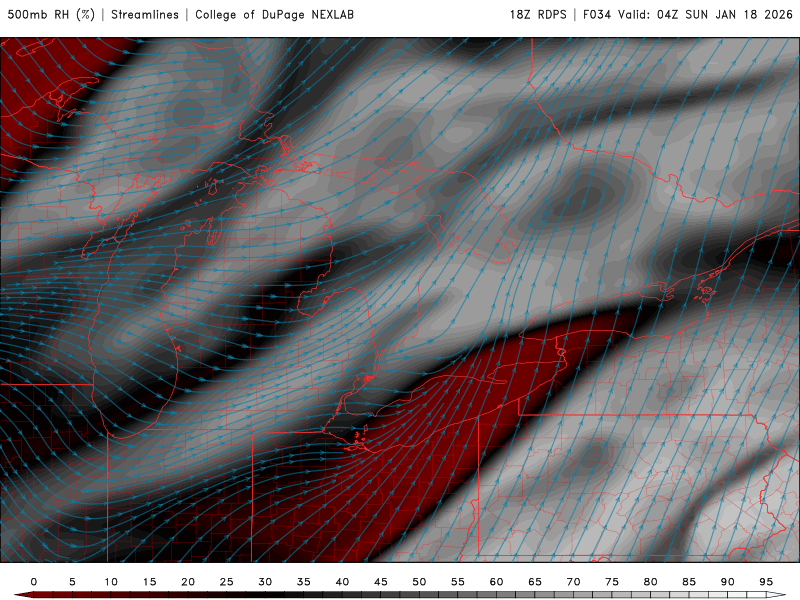Click the "70" color scale label
This screenshot has width=800, height=600.
pyautogui.click(x=573, y=582)
